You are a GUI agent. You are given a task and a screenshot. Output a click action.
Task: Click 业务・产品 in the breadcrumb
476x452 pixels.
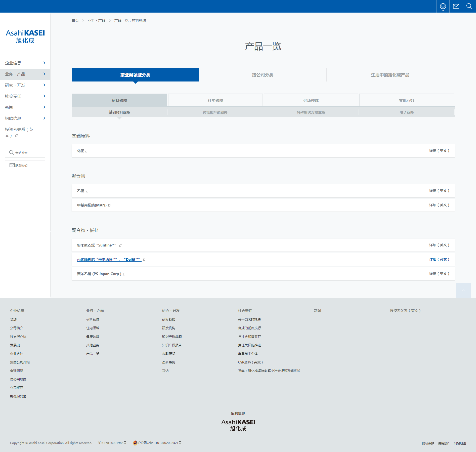(x=97, y=20)
